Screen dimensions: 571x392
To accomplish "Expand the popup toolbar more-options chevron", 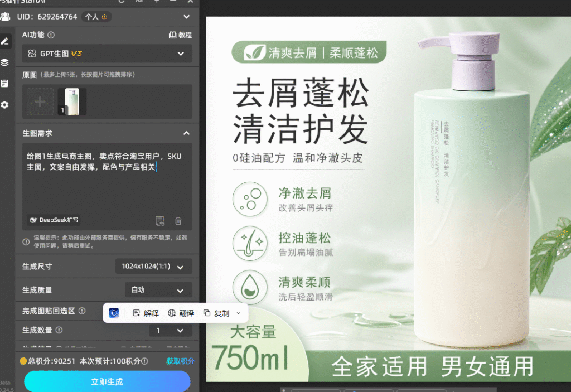I will coord(239,313).
